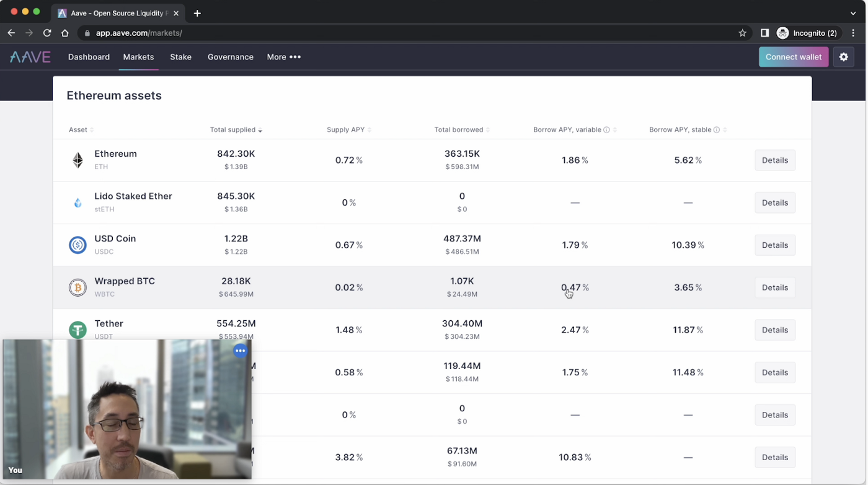Image resolution: width=868 pixels, height=485 pixels.
Task: Open Chrome three-dot menu
Action: click(x=854, y=33)
